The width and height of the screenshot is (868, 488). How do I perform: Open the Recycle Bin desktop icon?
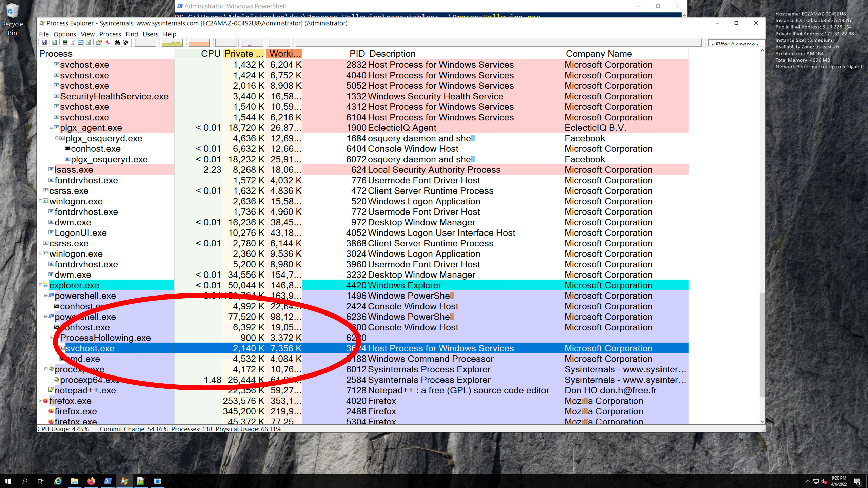tap(13, 19)
